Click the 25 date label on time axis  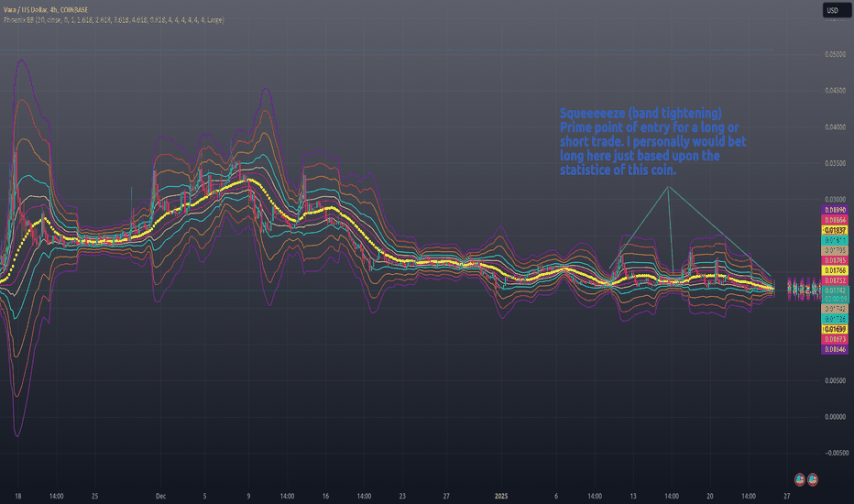click(94, 496)
